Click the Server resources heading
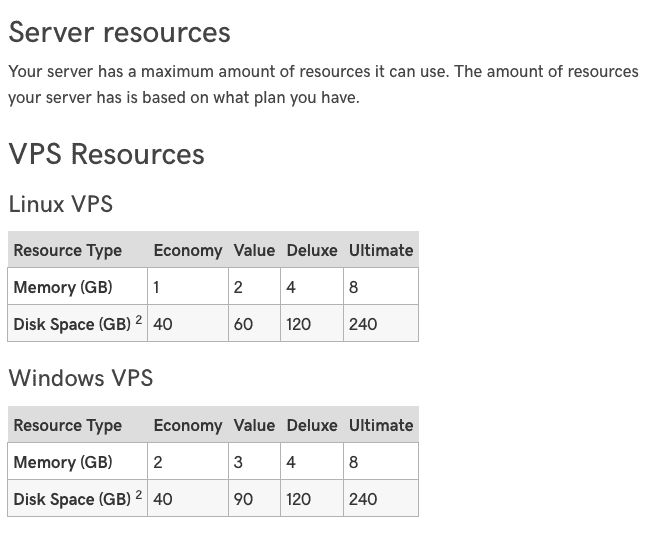This screenshot has height=533, width=650. coord(119,32)
